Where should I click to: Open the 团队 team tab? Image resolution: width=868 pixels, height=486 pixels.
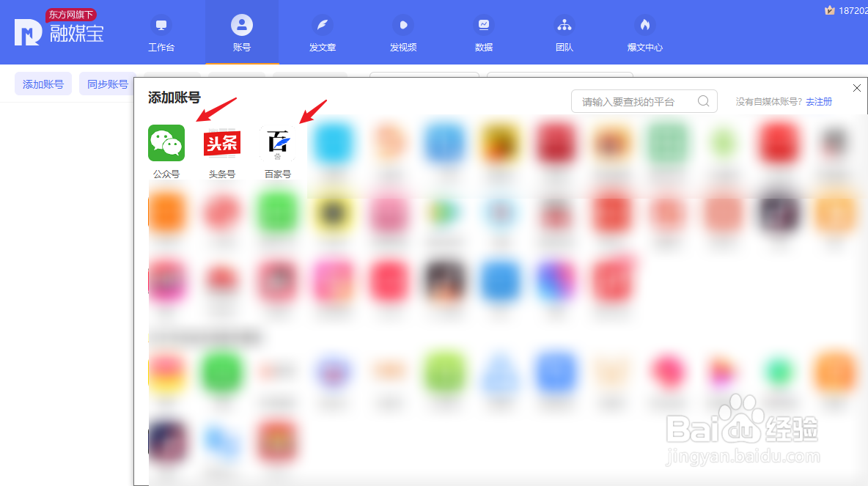[x=564, y=34]
